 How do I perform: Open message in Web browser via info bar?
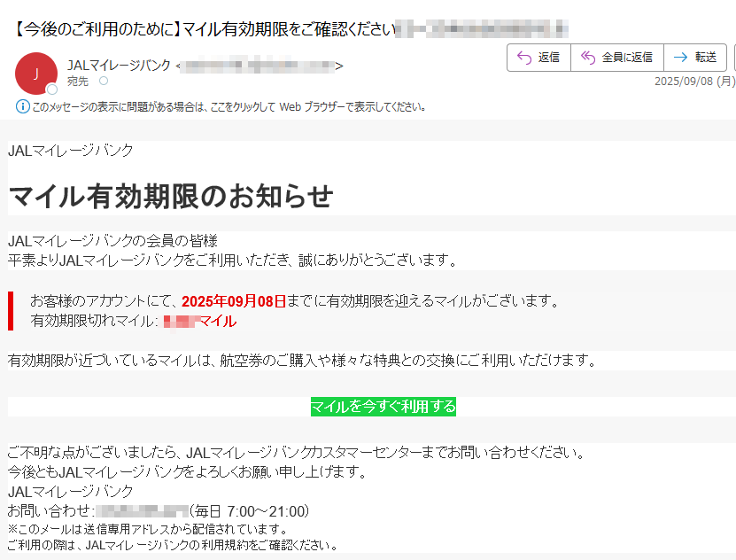[x=229, y=107]
